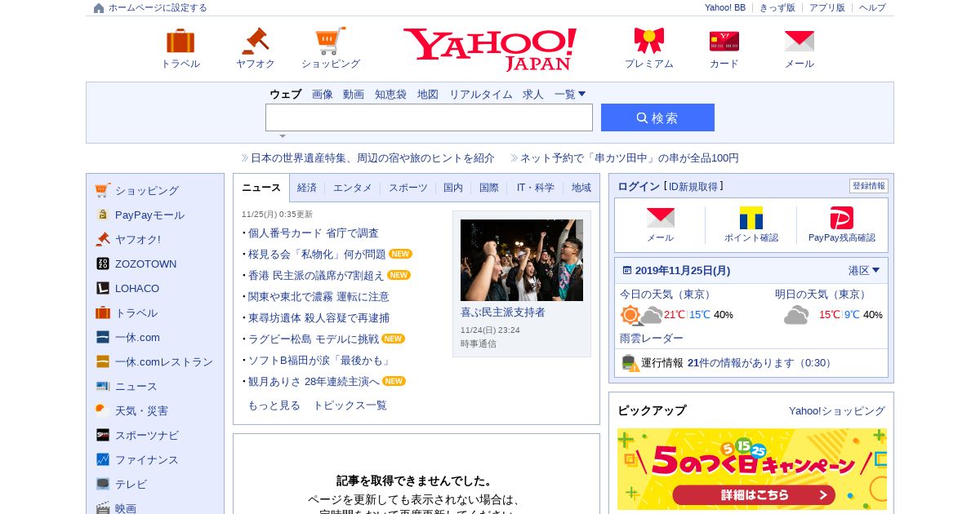Click the 一休.com sidebar icon
This screenshot has width=980, height=514.
pyautogui.click(x=102, y=337)
